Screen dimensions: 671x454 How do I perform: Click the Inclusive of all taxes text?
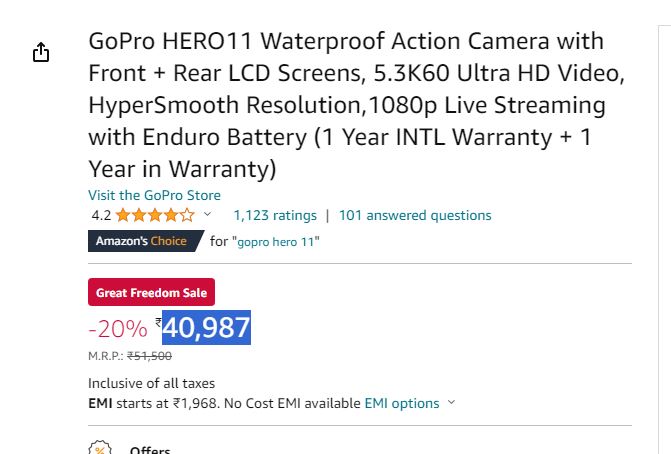click(151, 383)
